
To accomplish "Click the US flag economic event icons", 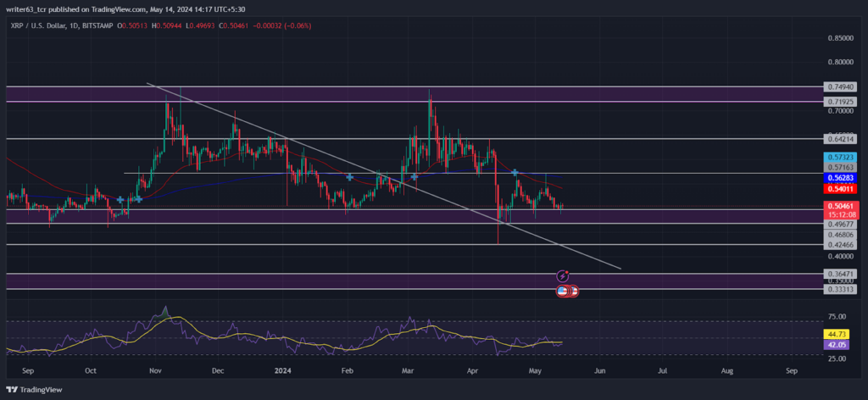I will (x=567, y=291).
